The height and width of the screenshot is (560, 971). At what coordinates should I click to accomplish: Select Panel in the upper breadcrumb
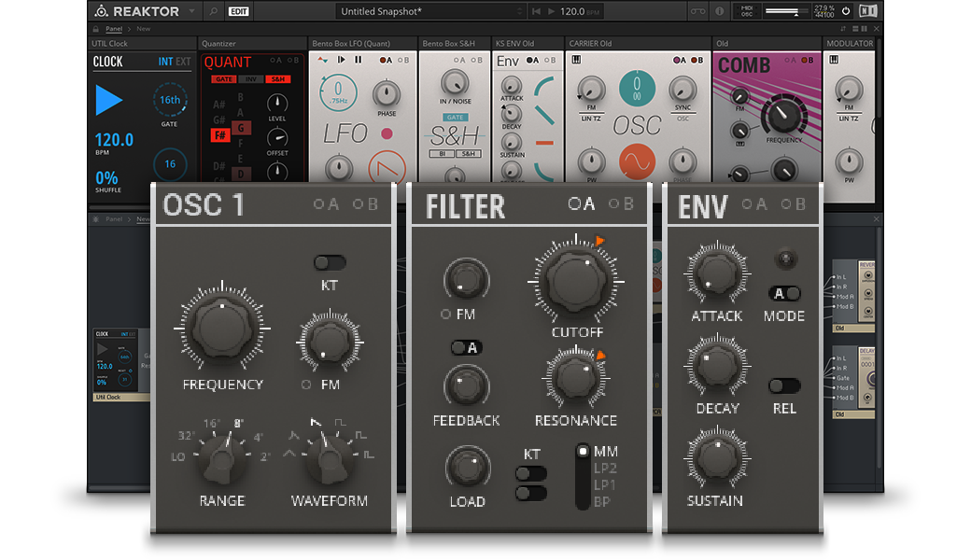click(x=114, y=29)
